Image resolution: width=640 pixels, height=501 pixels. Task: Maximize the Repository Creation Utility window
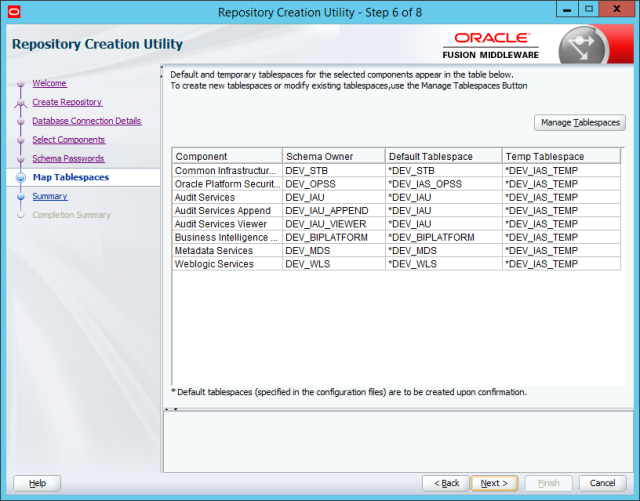pos(589,10)
